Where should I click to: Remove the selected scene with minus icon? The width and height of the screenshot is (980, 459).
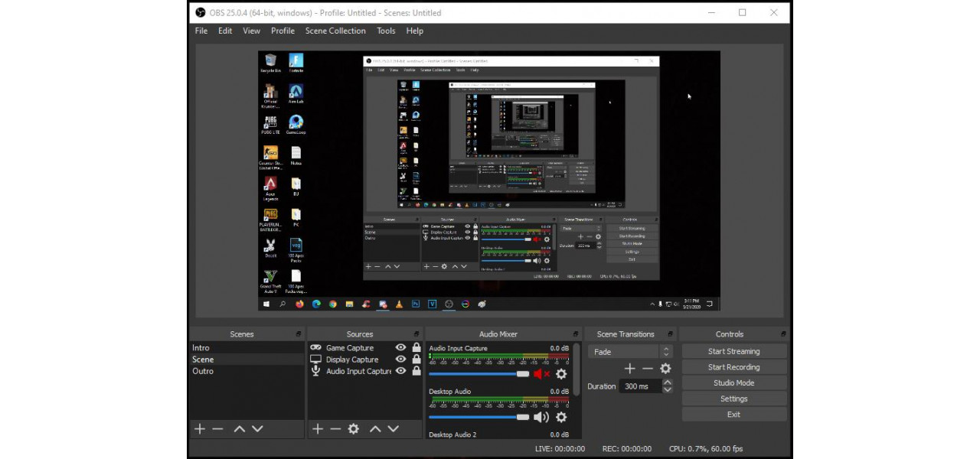tap(217, 429)
